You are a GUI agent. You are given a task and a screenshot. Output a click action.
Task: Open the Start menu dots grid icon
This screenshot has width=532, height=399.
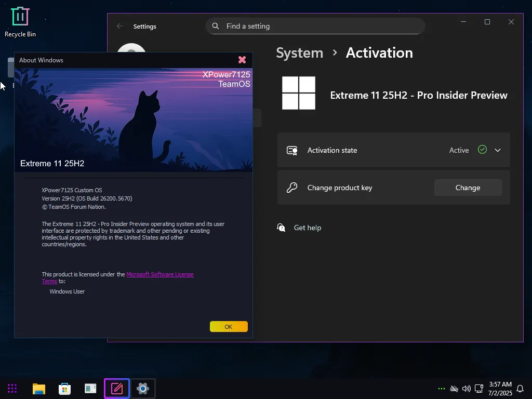(x=12, y=389)
